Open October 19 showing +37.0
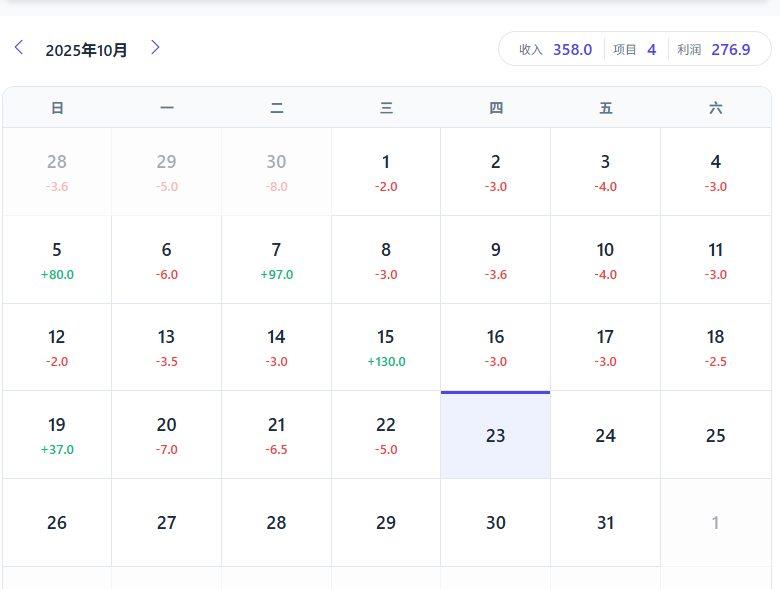The image size is (780, 589). pyautogui.click(x=57, y=435)
